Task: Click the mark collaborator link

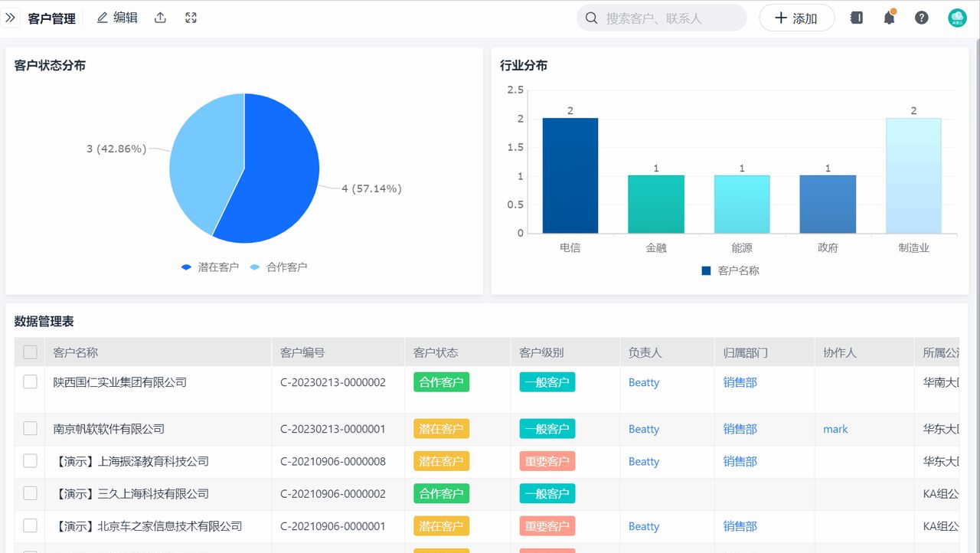Action: (x=835, y=429)
